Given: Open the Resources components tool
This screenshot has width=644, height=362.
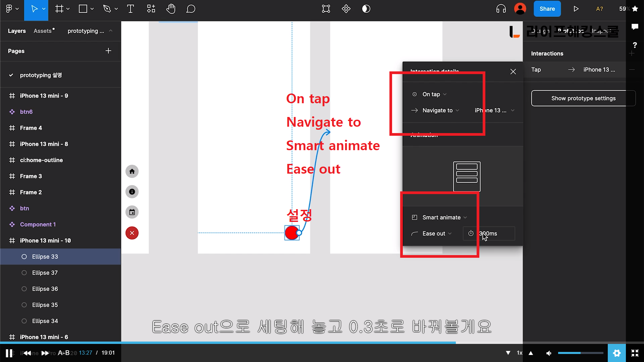Looking at the screenshot, I should coord(151,9).
